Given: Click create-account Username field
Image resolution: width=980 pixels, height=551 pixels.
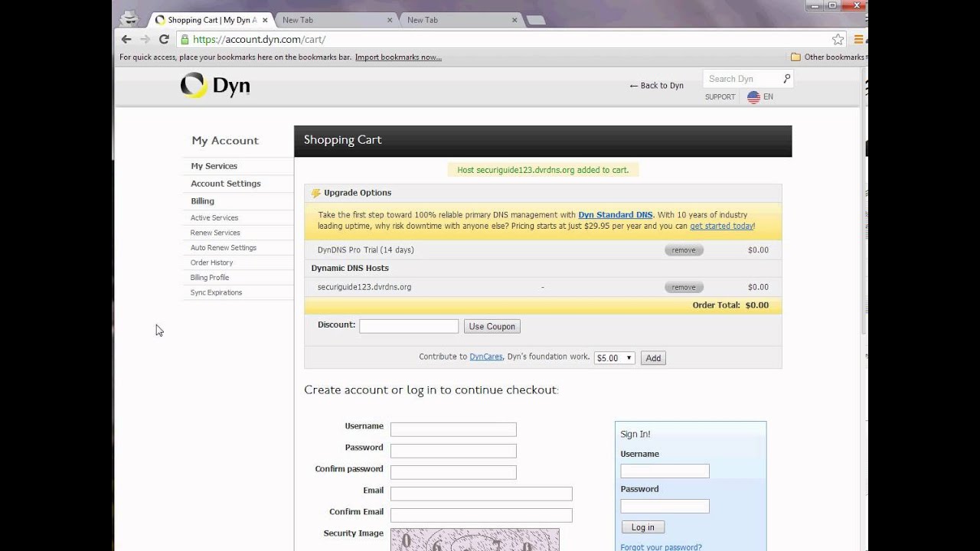Looking at the screenshot, I should [453, 429].
